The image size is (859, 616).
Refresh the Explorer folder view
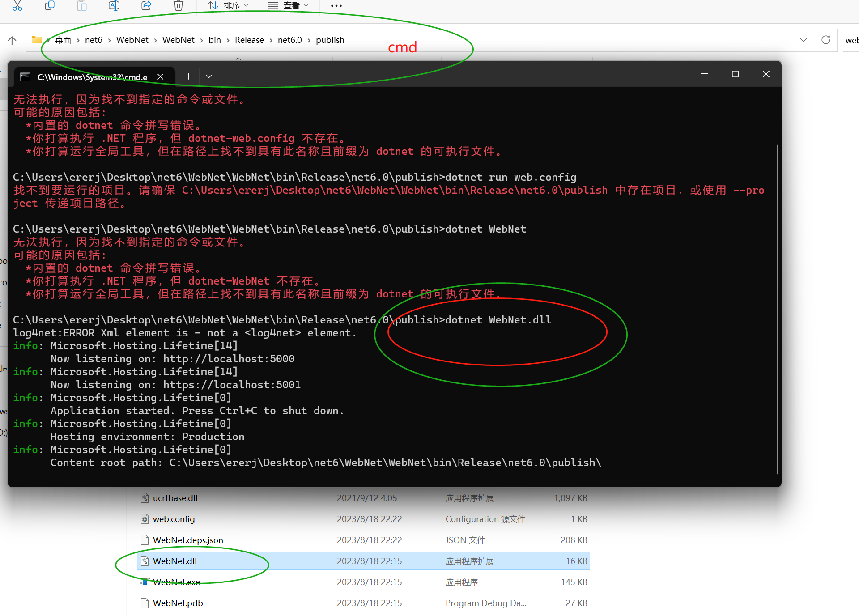coord(826,40)
